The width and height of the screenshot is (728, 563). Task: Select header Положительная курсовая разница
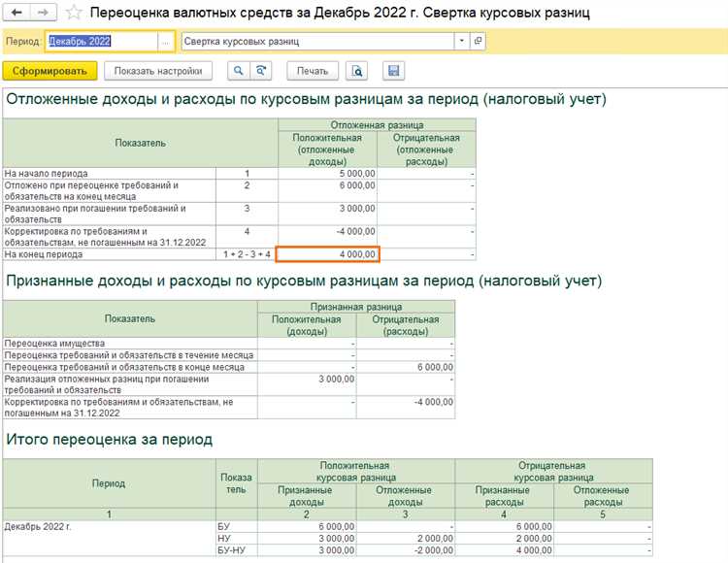coord(356,471)
